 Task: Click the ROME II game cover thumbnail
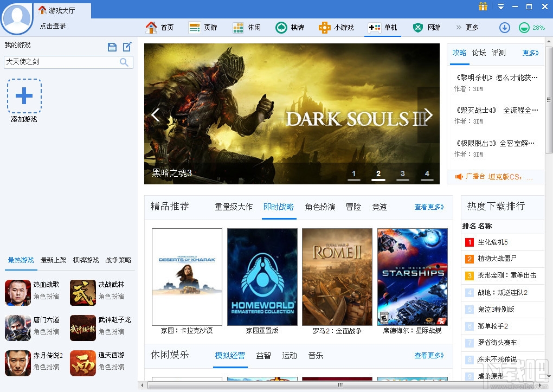pyautogui.click(x=337, y=277)
